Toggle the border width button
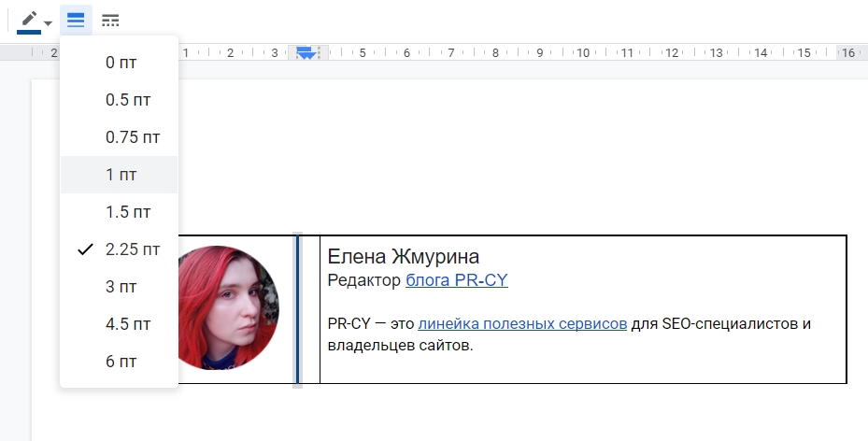The width and height of the screenshot is (868, 441). (x=76, y=21)
